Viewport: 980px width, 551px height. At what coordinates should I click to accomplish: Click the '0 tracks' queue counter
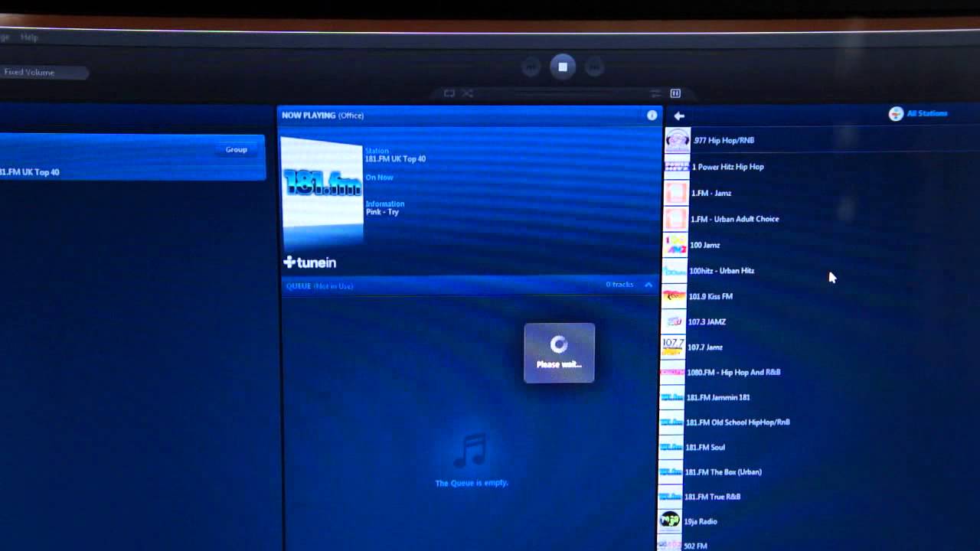[x=619, y=285]
